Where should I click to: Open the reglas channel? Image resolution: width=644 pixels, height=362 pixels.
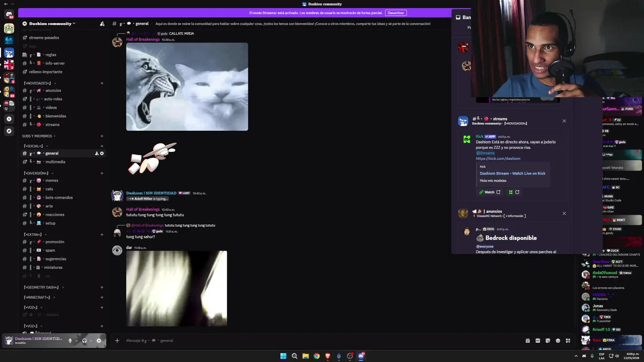coord(63,55)
